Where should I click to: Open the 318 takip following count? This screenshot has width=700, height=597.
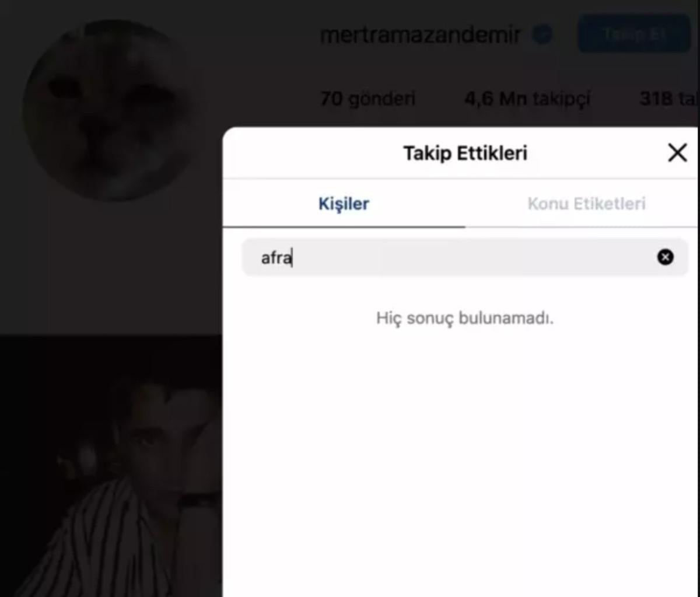pyautogui.click(x=669, y=99)
